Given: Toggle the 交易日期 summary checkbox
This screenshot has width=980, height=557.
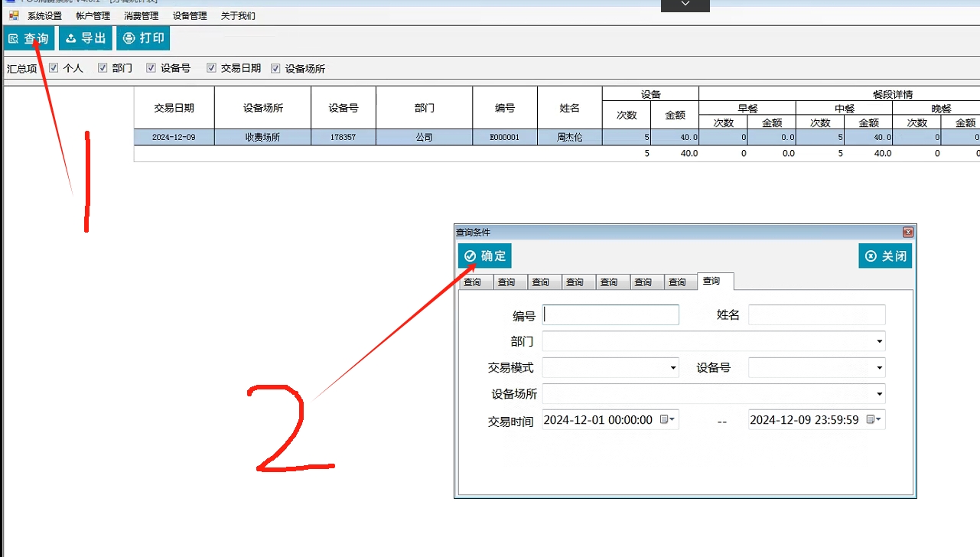Looking at the screenshot, I should point(212,68).
